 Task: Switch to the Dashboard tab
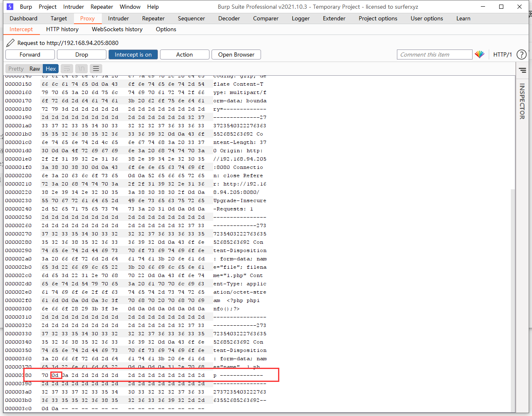click(24, 18)
